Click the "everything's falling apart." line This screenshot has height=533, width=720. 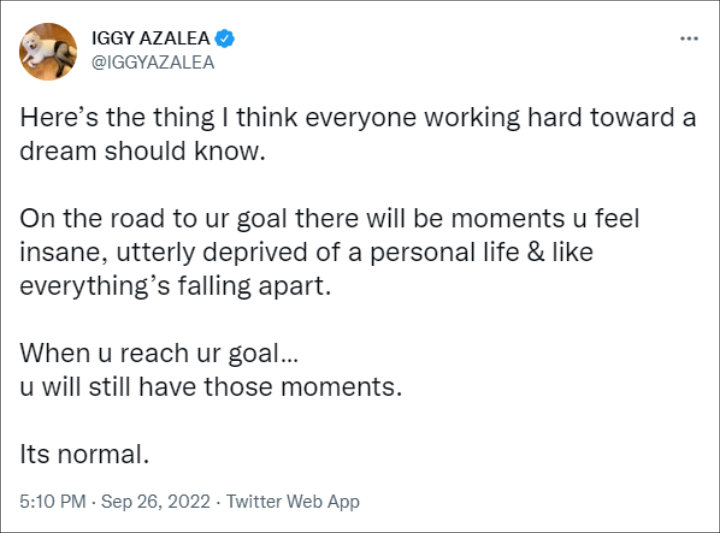(x=175, y=286)
